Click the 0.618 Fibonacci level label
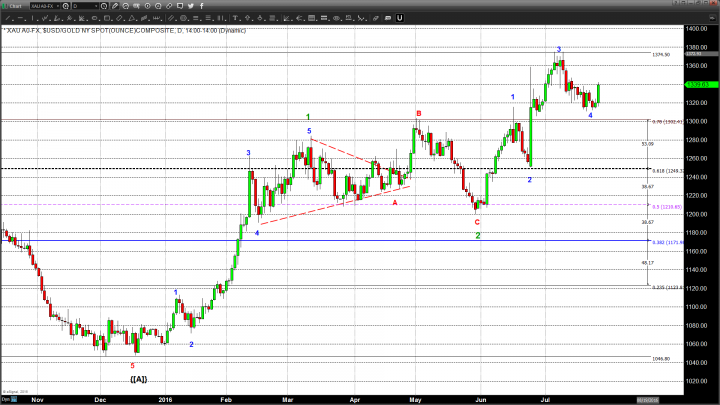This screenshot has height=405, width=720. [x=668, y=171]
